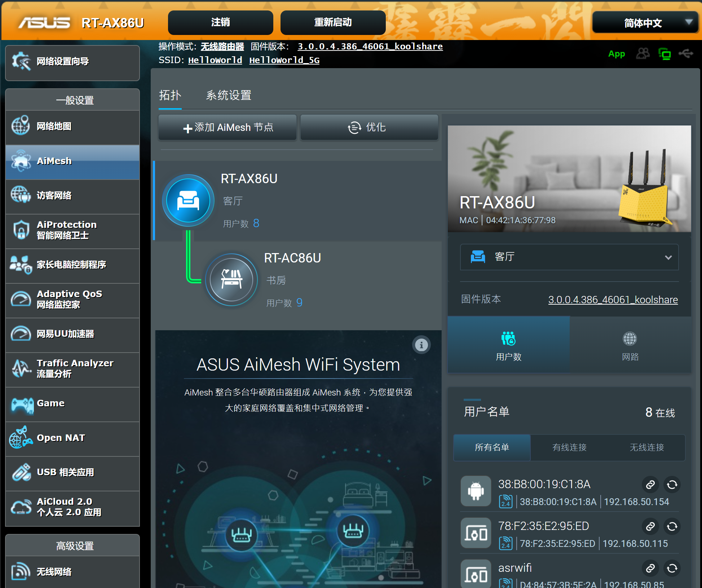Show the 所有名单 client list
702x588 pixels.
point(492,447)
